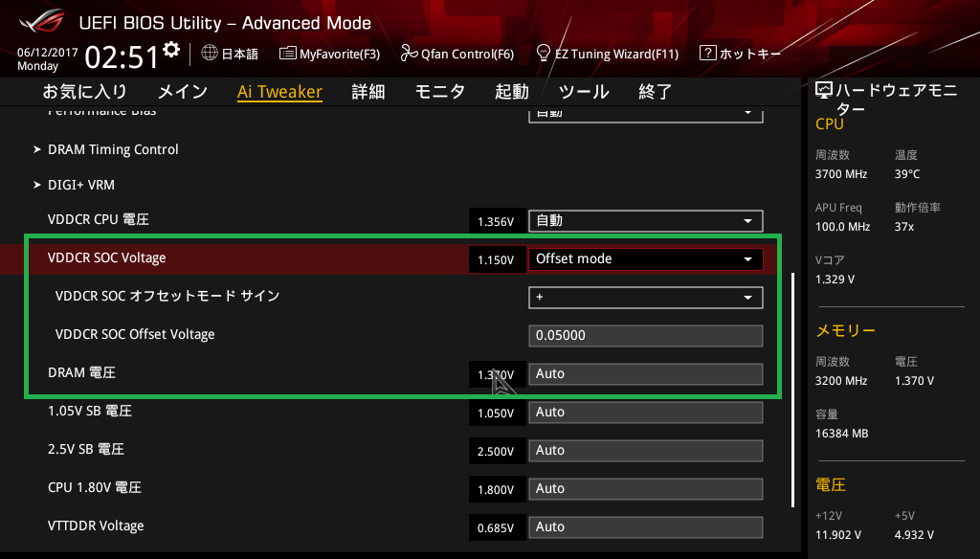The height and width of the screenshot is (559, 980).
Task: Click the globe language icon
Action: (x=210, y=53)
